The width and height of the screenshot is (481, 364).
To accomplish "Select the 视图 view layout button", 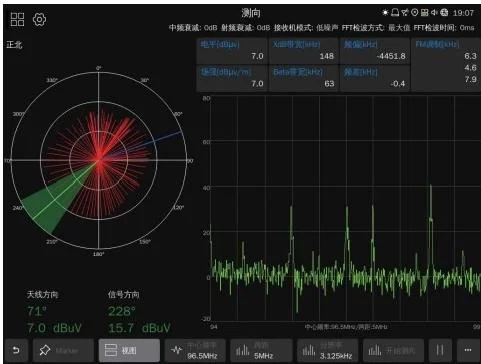I will 129,350.
